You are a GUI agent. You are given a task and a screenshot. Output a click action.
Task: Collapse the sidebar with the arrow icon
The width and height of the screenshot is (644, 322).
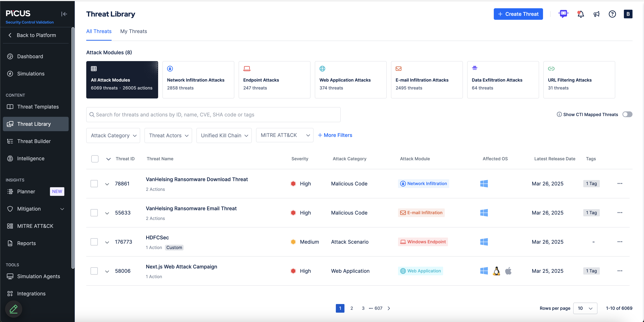(x=64, y=14)
